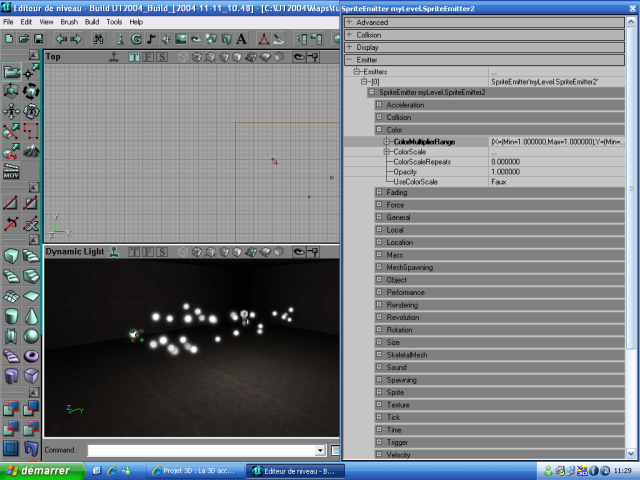
Task: Click the binoculars search actor icon
Action: 98,39
